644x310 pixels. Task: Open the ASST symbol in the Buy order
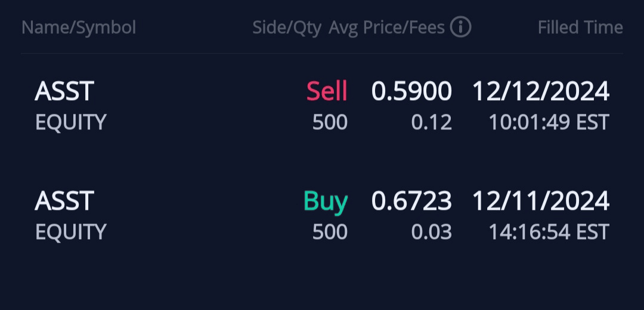64,201
